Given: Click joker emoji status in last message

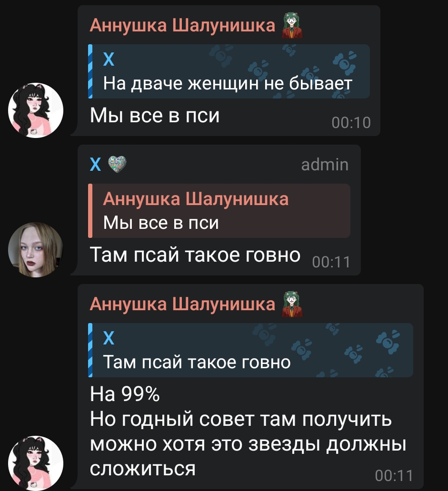Looking at the screenshot, I should tap(292, 304).
